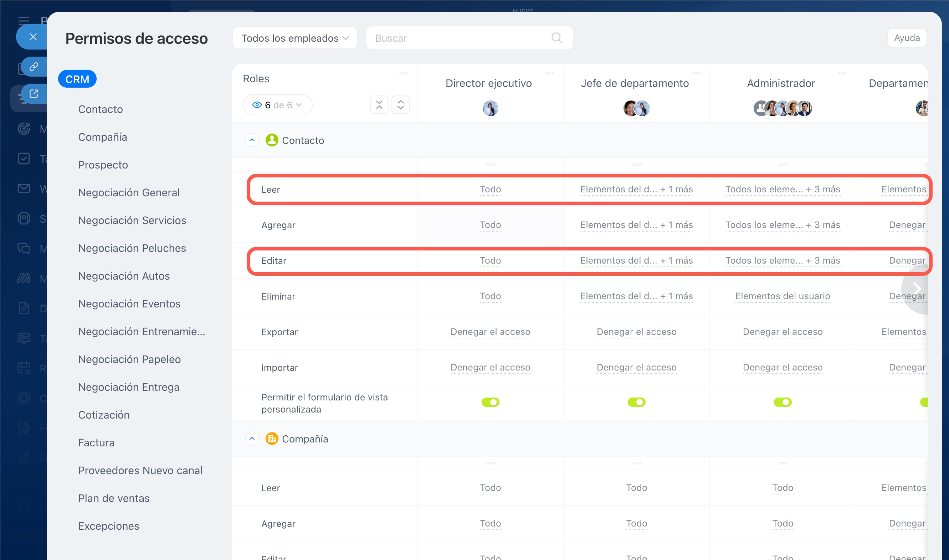Click Director ejecutivo's Leer permission Todo
Screen dimensions: 949x560
(490, 189)
